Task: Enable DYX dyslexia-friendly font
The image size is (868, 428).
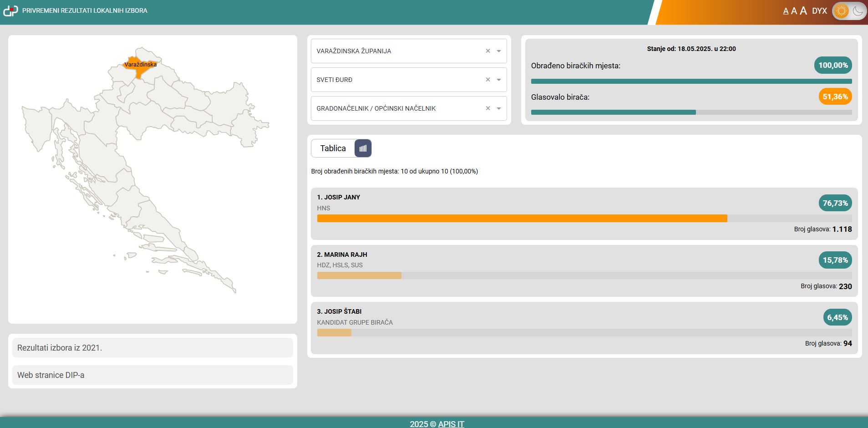Action: point(819,11)
